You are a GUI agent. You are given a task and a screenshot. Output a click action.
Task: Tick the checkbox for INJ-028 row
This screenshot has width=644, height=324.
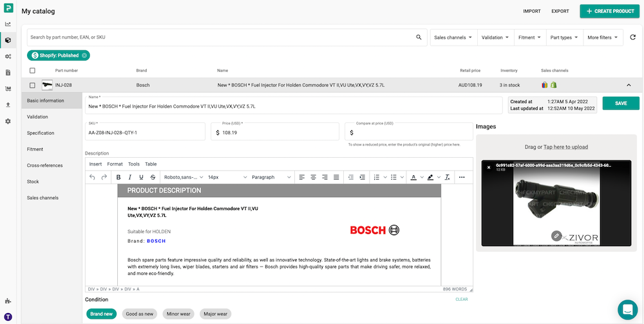click(x=32, y=86)
